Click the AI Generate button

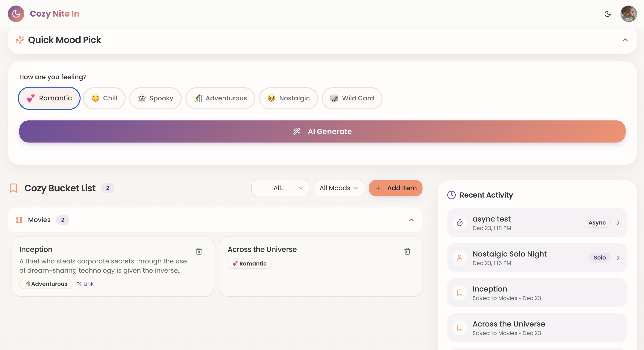pyautogui.click(x=322, y=131)
